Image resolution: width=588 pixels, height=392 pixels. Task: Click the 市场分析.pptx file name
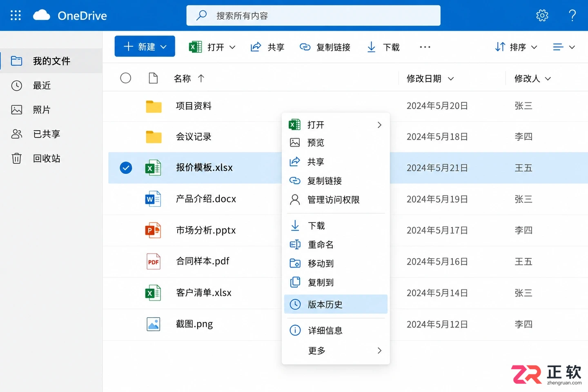pyautogui.click(x=206, y=230)
